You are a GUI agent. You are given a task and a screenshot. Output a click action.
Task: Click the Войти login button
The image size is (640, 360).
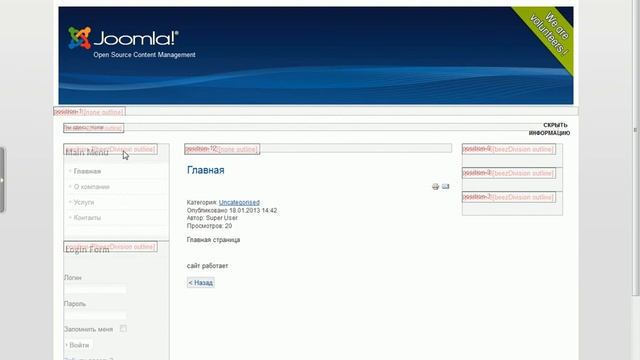coord(78,345)
